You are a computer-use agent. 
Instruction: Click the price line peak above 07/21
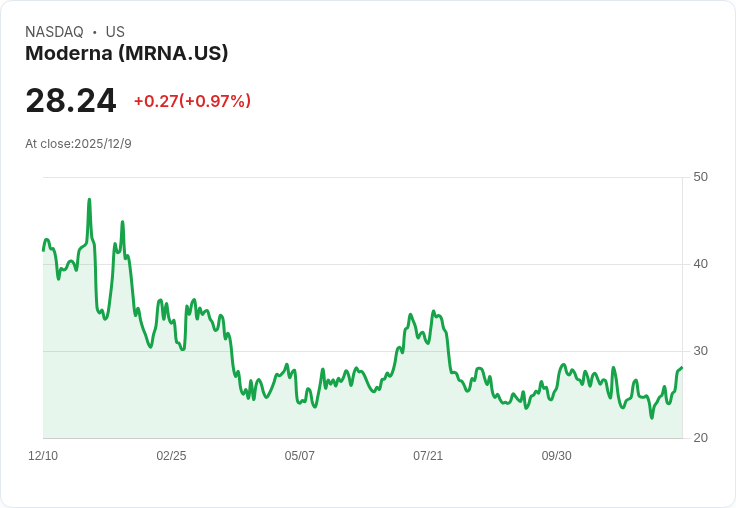[433, 312]
